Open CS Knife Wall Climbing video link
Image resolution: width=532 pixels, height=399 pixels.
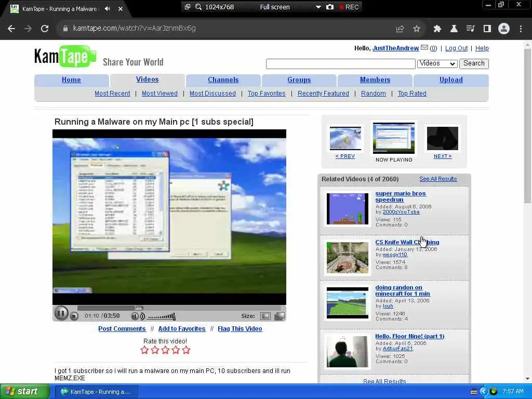(407, 242)
